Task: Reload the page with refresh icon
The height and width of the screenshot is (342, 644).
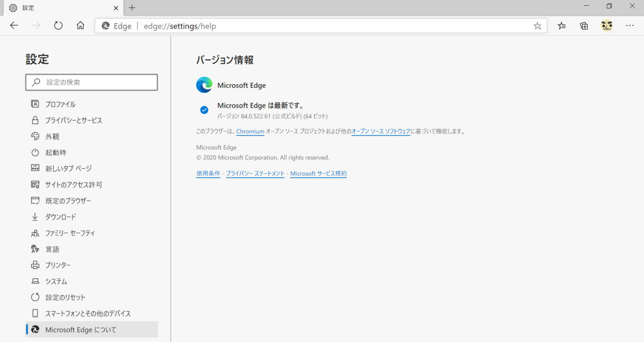Action: [58, 26]
